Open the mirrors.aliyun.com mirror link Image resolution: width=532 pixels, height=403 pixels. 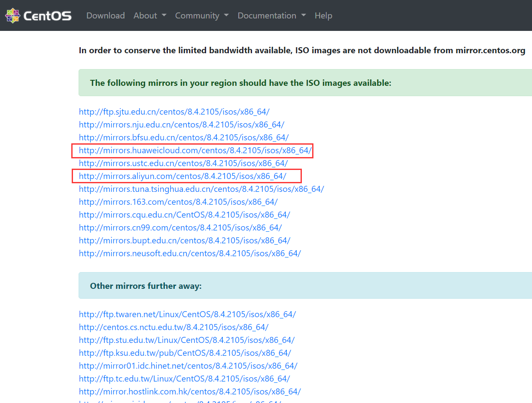(x=182, y=176)
